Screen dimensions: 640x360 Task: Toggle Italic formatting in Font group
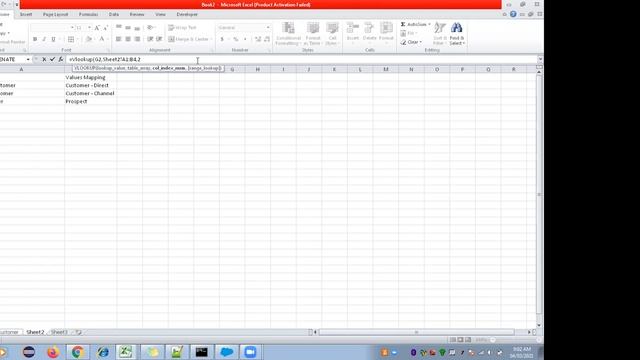coord(44,39)
